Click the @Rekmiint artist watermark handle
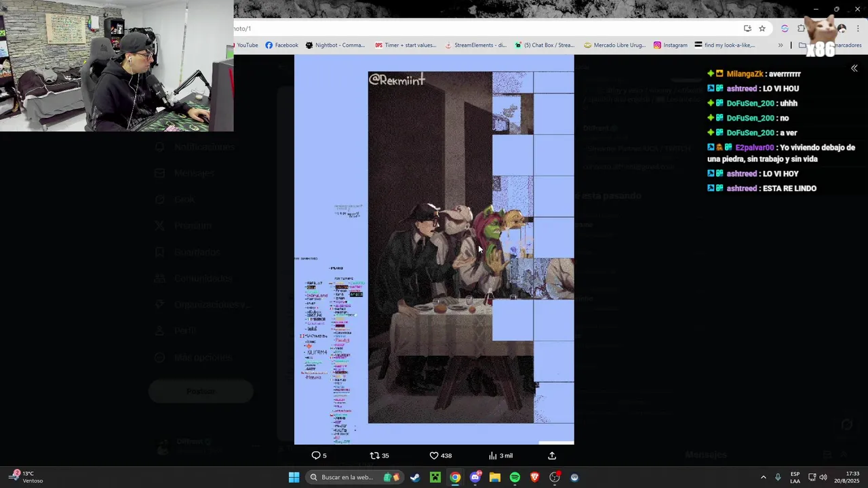 coord(397,80)
